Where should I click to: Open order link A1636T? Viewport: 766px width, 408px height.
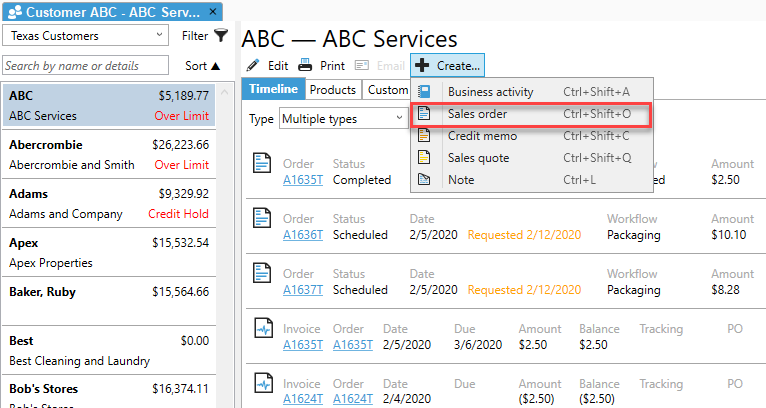click(x=303, y=235)
